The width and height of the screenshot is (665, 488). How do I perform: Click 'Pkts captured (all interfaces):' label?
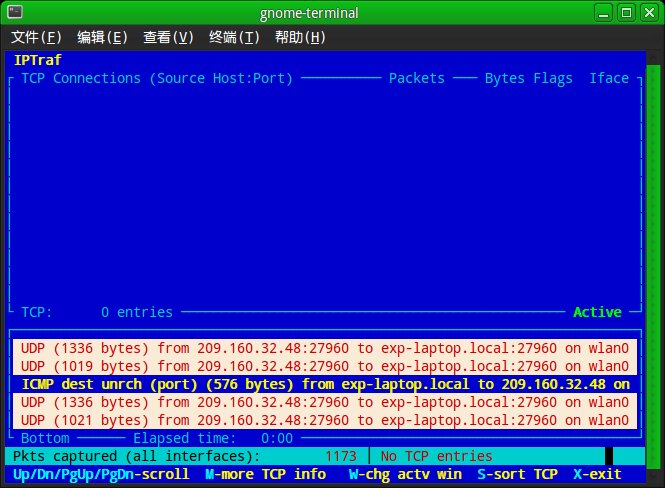click(x=136, y=456)
